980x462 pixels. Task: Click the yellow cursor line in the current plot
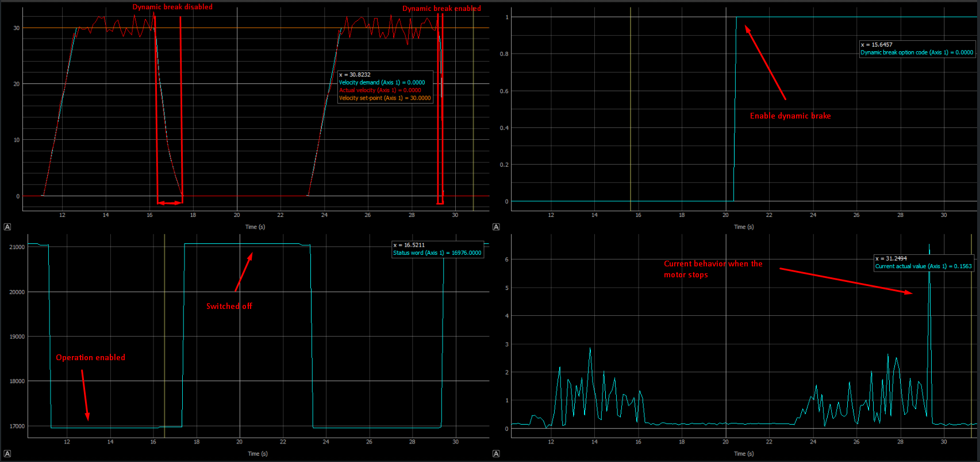[971, 345]
